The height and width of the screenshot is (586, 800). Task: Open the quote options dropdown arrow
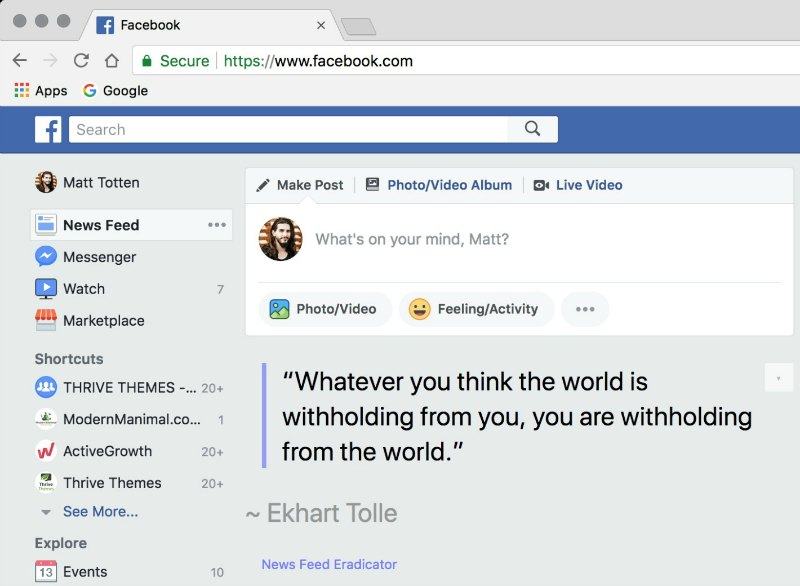click(x=779, y=378)
